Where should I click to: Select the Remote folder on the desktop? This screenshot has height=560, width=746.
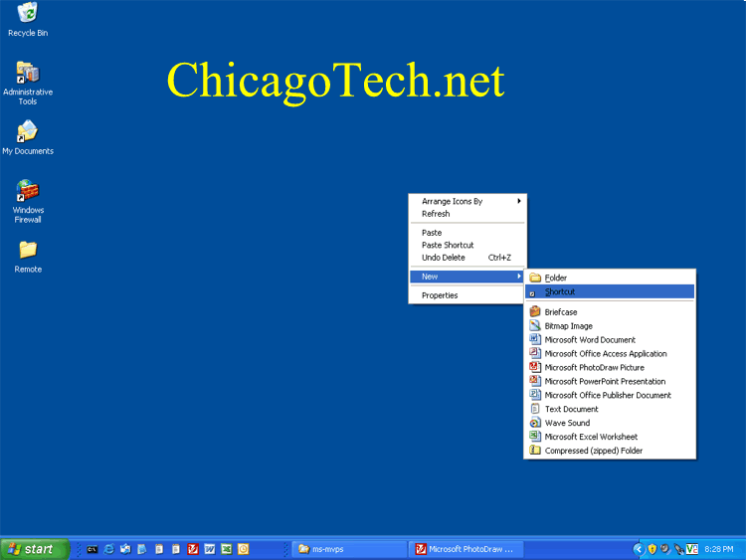(x=28, y=257)
